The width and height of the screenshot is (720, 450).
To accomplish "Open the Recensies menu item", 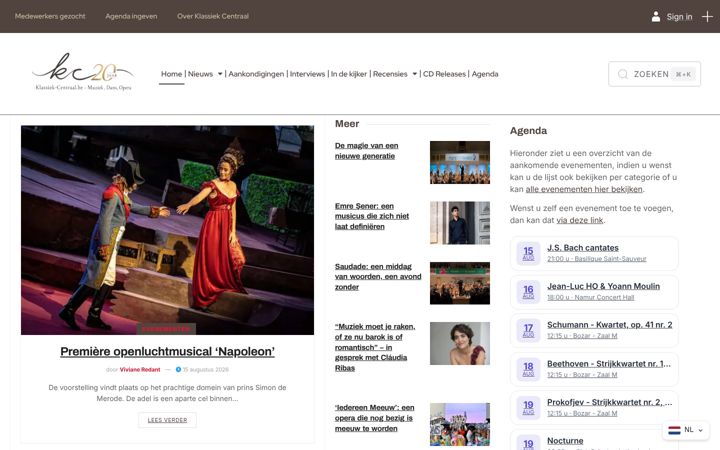I will pyautogui.click(x=390, y=74).
